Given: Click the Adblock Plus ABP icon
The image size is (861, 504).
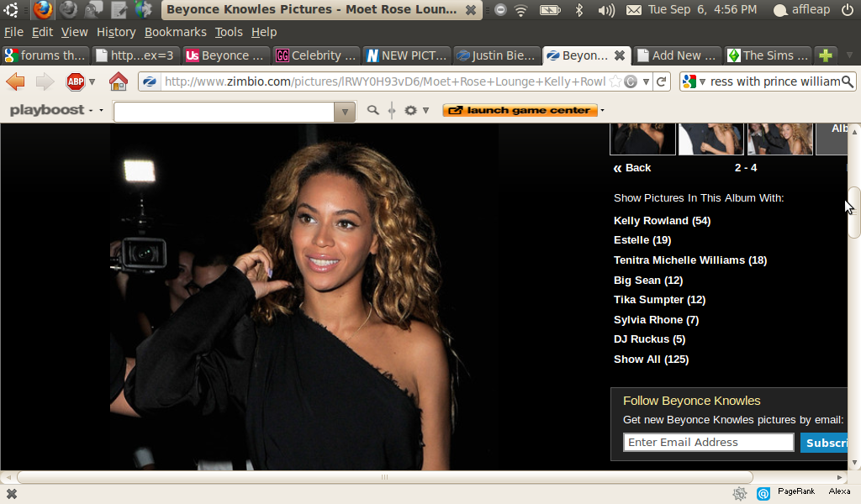Looking at the screenshot, I should pos(75,81).
